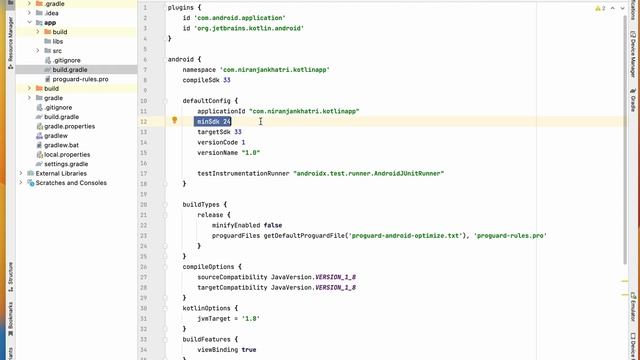Open the Resource Manager tool window
This screenshot has height=360, width=640.
10,42
